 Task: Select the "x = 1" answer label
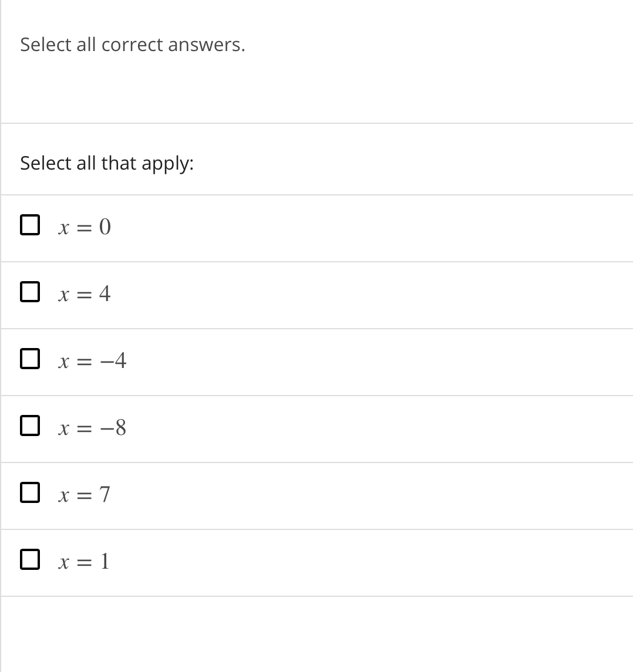(84, 562)
